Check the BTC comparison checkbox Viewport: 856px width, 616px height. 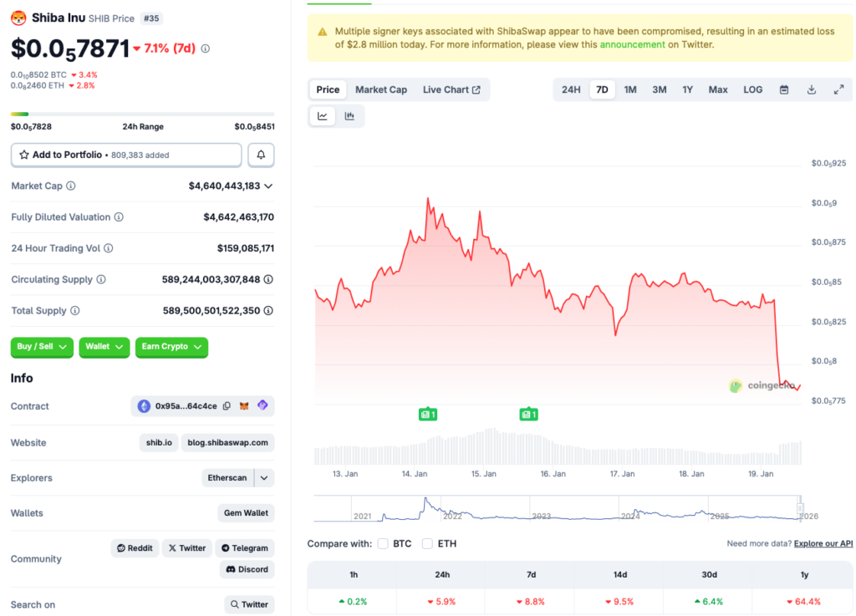pos(382,542)
